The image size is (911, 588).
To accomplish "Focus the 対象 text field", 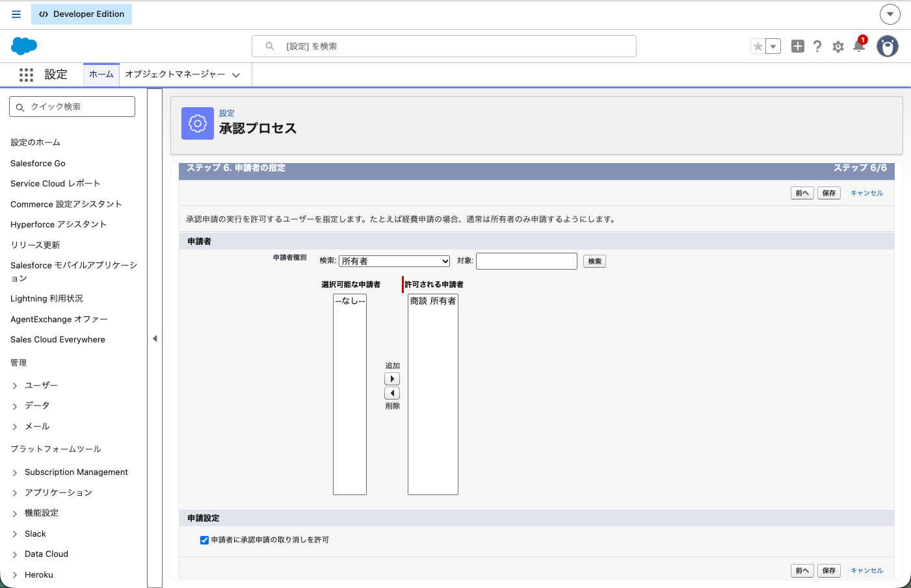I will point(527,261).
